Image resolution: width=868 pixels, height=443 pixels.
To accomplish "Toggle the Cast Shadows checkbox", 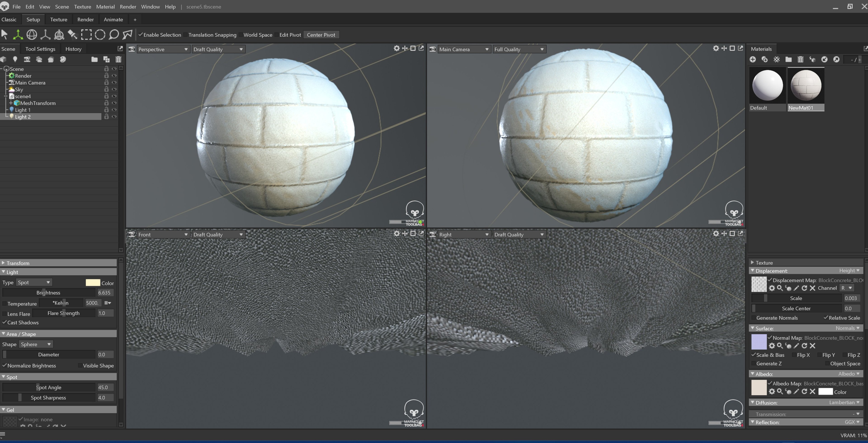I will [5, 322].
